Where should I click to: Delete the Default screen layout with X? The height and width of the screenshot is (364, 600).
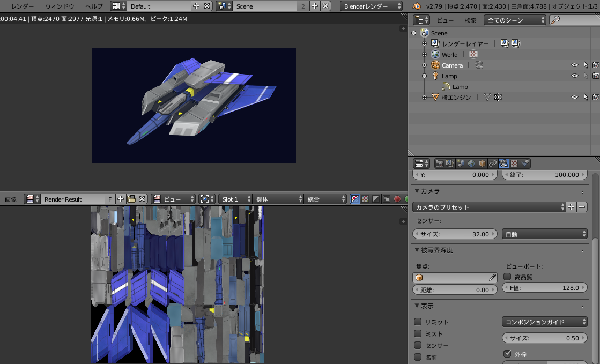tap(206, 6)
